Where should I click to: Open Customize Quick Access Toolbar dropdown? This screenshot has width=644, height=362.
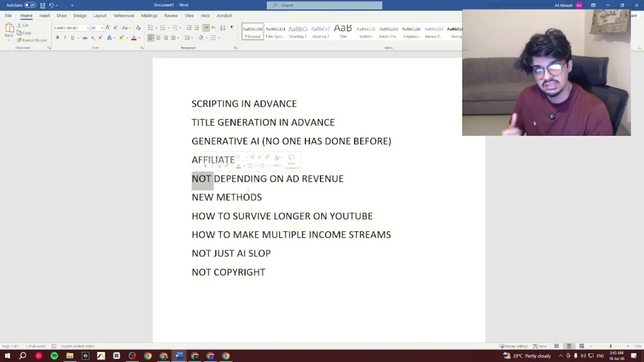[72, 5]
